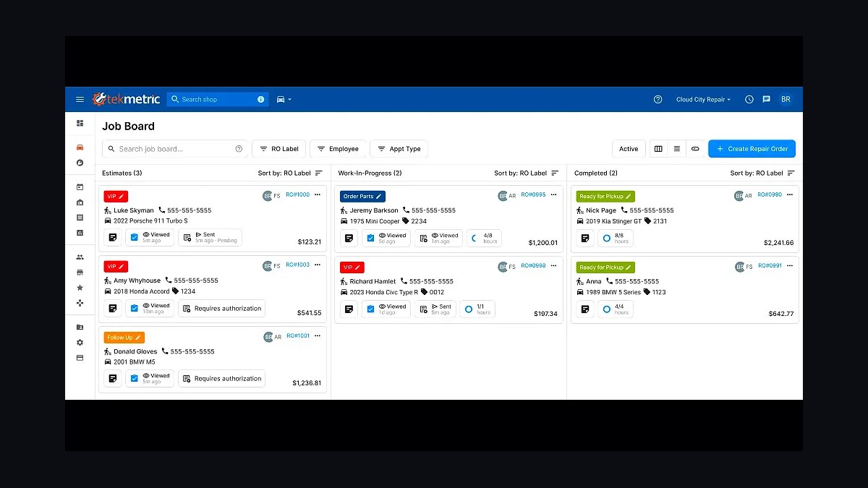Click the link icon view button
868x488 pixels.
[695, 149]
